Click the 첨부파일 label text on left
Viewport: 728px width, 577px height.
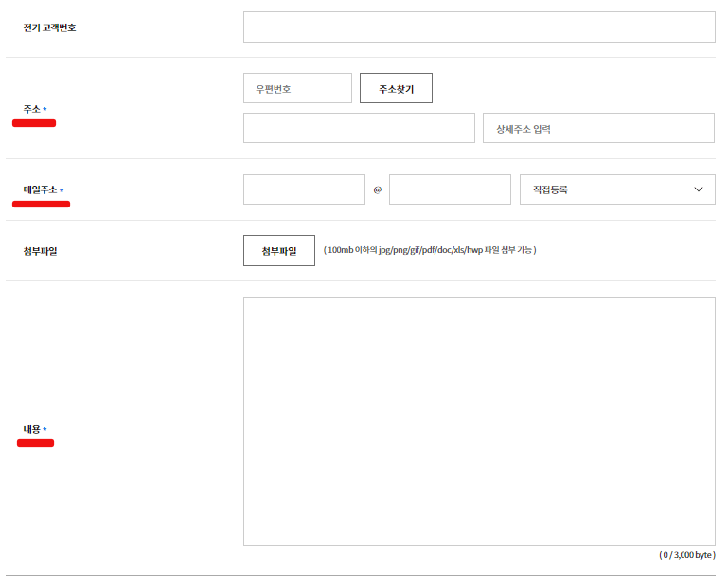click(x=41, y=251)
